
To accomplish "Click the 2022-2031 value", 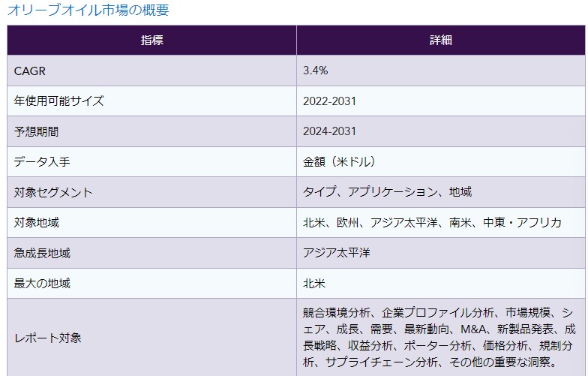I will point(329,101).
